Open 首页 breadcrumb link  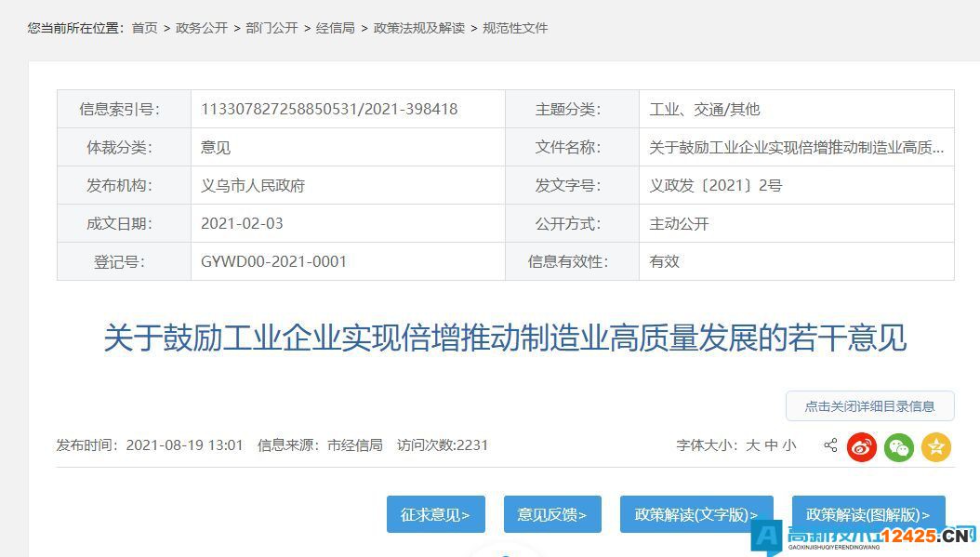(x=144, y=28)
